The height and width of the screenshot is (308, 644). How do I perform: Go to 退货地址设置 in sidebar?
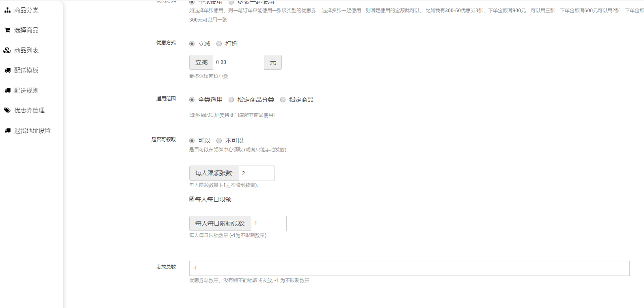pyautogui.click(x=32, y=131)
